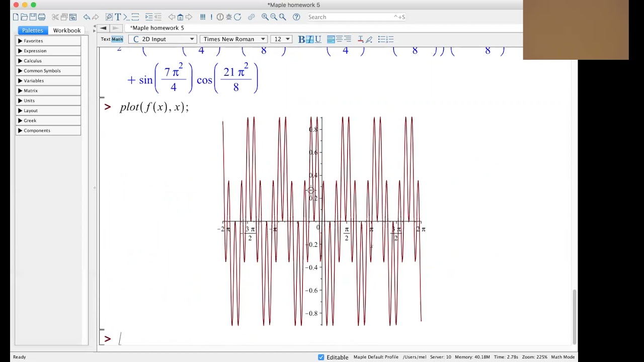
Task: Go back with the black left arrow button
Action: (103, 28)
